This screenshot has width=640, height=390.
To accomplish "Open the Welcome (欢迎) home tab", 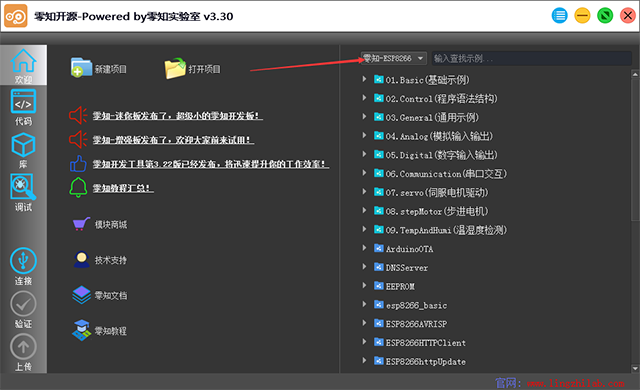I will (23, 65).
